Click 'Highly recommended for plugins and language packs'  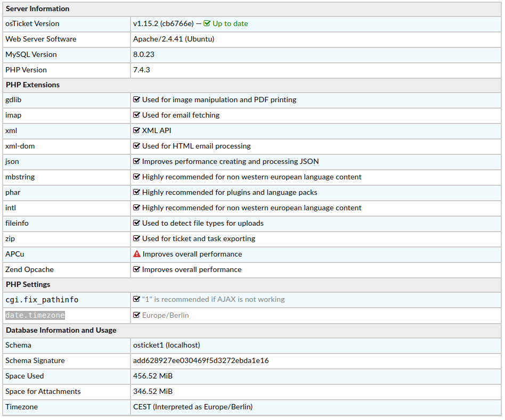230,193
